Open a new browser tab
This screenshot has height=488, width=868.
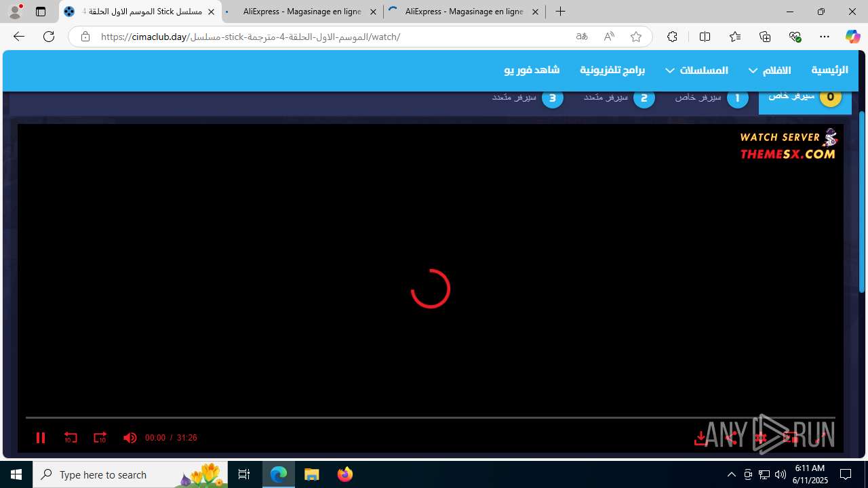[560, 12]
